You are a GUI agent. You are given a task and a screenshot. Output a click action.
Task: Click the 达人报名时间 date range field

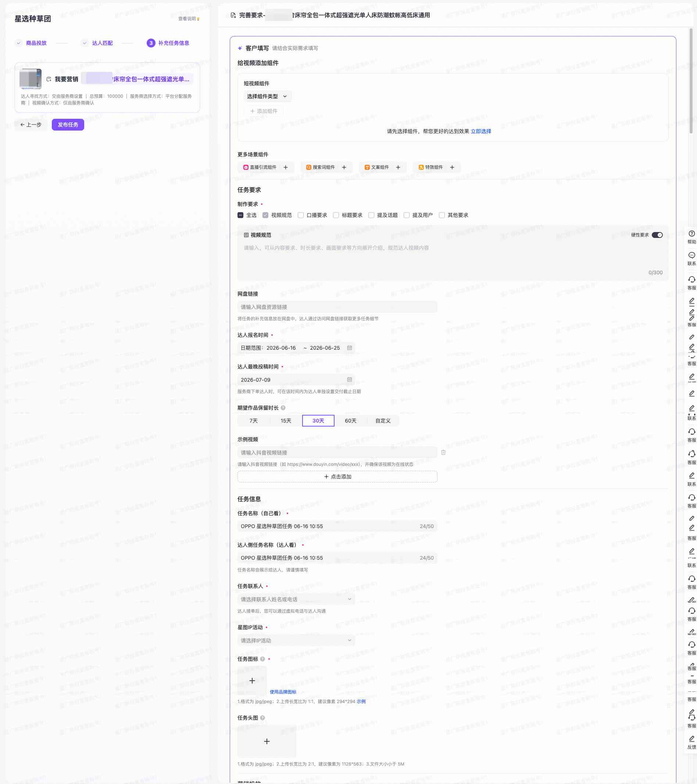click(296, 348)
